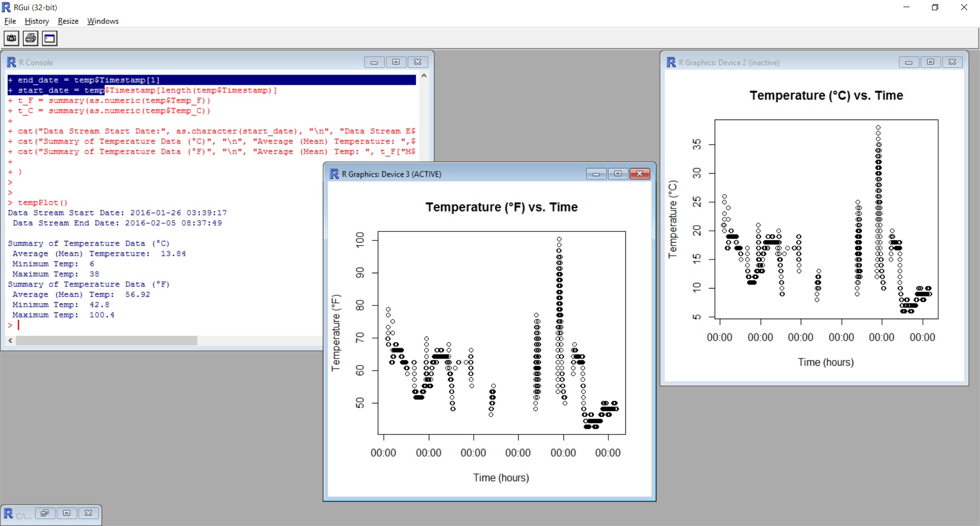Click the console horizontal scrollbar thumb

pyautogui.click(x=106, y=340)
